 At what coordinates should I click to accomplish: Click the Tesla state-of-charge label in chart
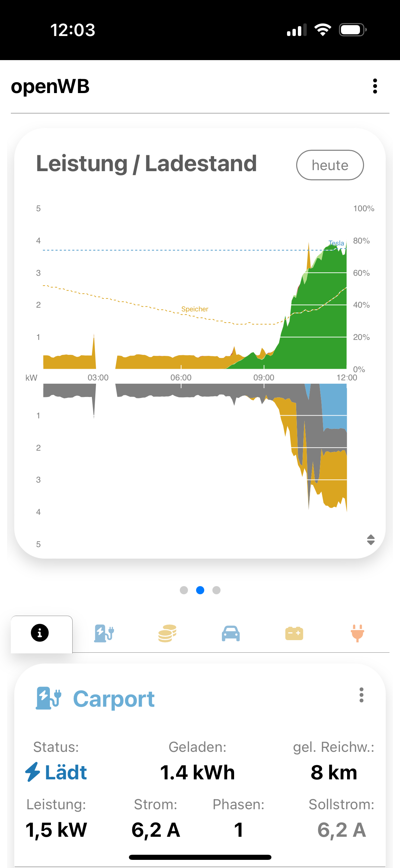coord(336,243)
